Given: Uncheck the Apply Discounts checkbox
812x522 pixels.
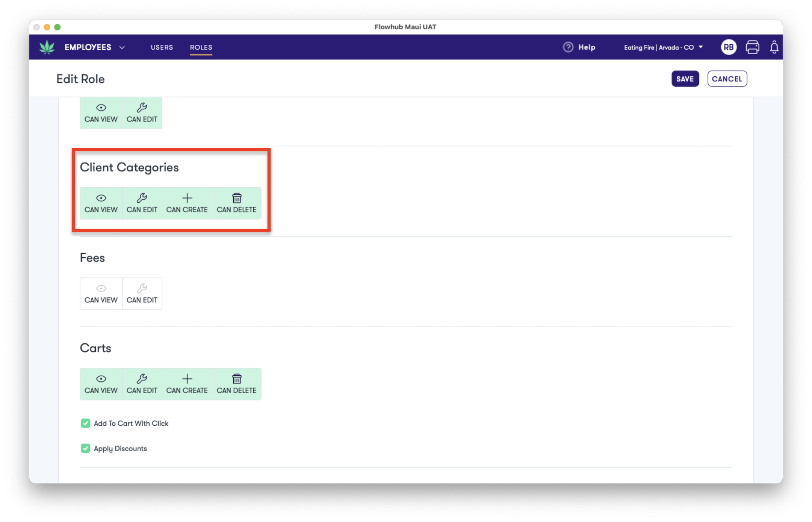Looking at the screenshot, I should 85,448.
